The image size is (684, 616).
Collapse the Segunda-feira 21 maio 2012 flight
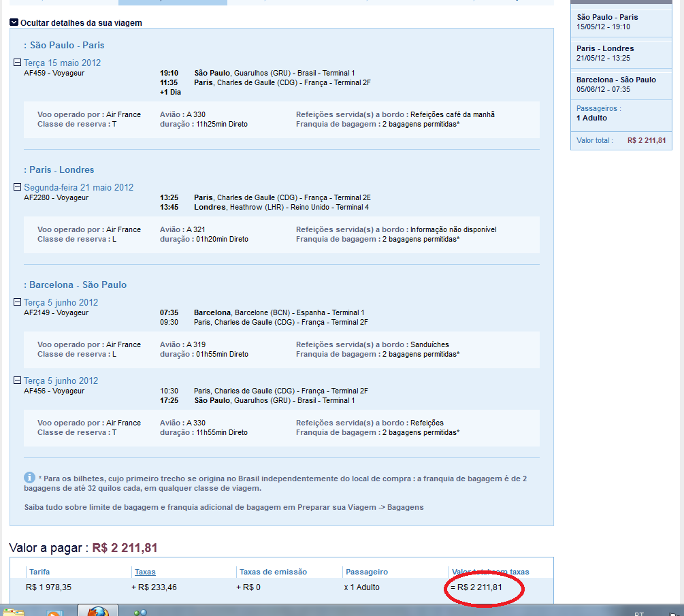tap(18, 187)
